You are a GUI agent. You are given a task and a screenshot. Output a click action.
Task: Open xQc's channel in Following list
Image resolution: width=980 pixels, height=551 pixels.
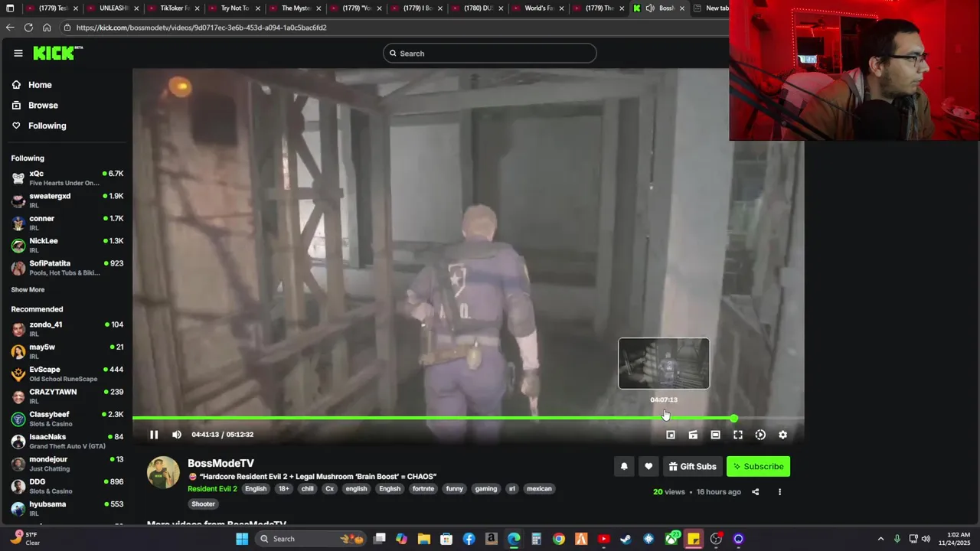[x=67, y=178]
